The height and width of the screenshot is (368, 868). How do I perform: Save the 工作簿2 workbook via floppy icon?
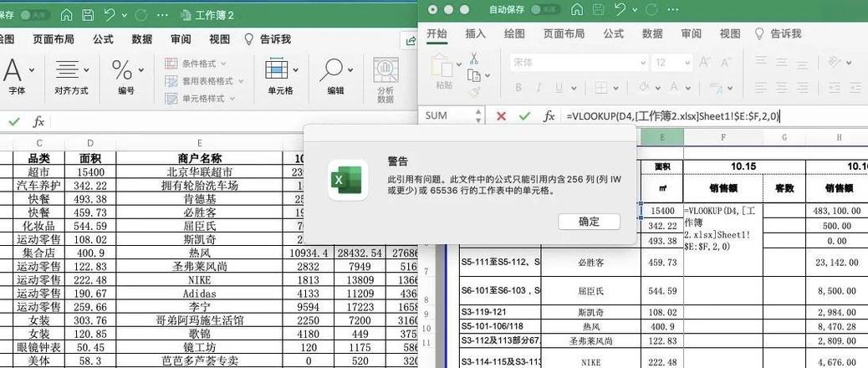(x=88, y=15)
